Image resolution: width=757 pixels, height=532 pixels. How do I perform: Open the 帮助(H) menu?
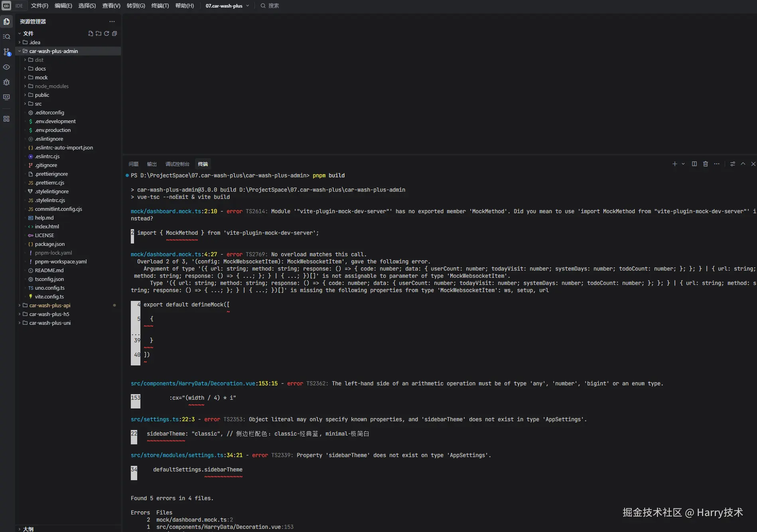[184, 6]
